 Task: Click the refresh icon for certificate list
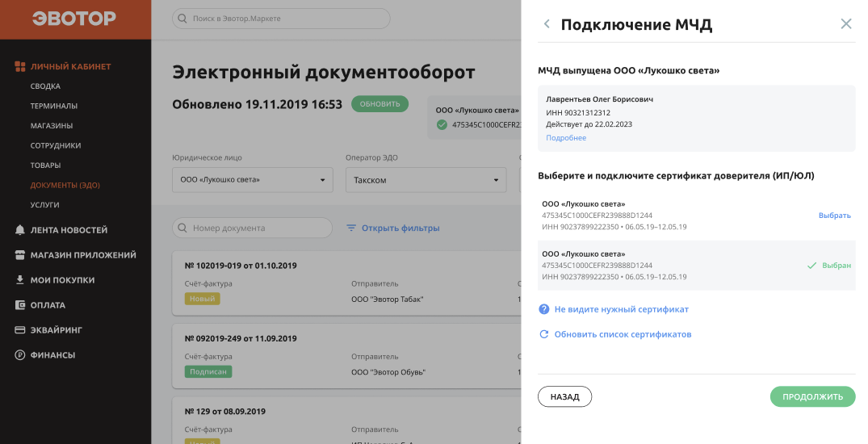pos(544,334)
